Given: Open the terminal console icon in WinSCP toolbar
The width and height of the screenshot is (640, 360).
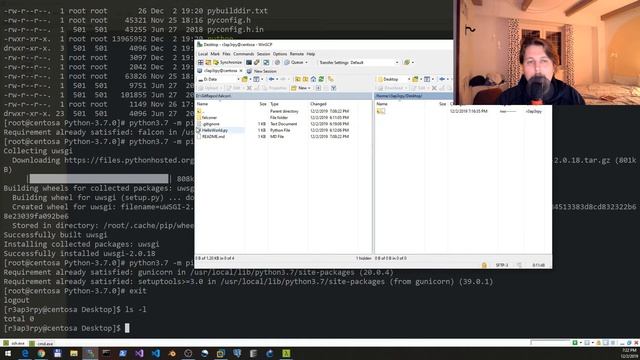Looking at the screenshot, I should tap(249, 62).
